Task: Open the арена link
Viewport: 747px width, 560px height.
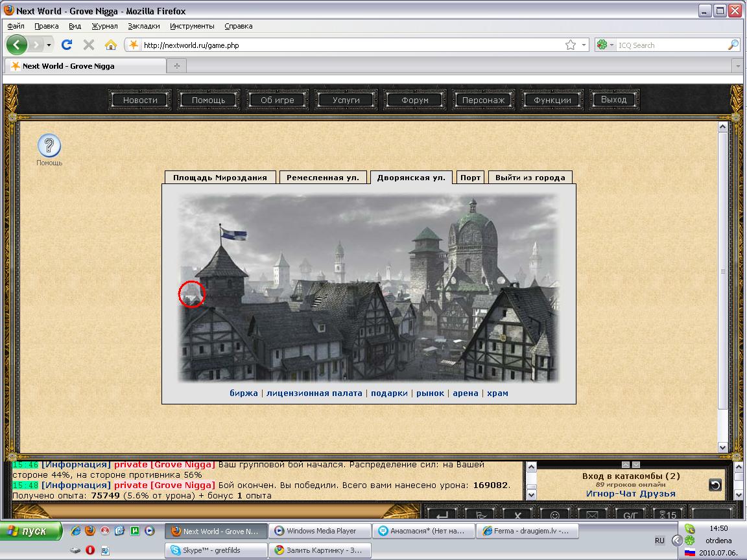Action: click(x=466, y=393)
